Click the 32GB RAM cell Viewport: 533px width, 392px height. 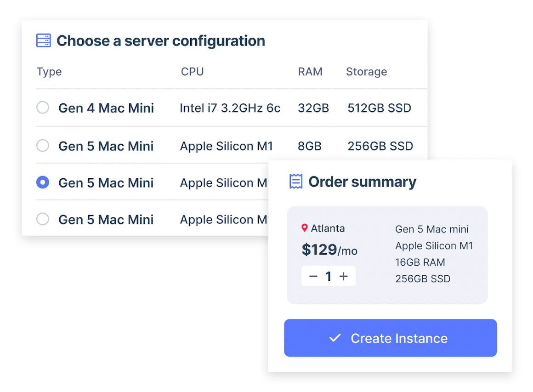[313, 108]
